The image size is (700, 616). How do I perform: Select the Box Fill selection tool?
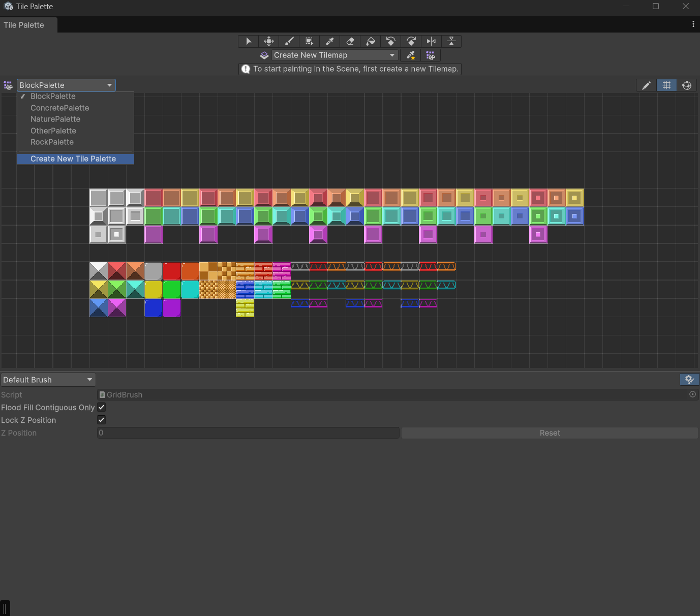coord(309,41)
